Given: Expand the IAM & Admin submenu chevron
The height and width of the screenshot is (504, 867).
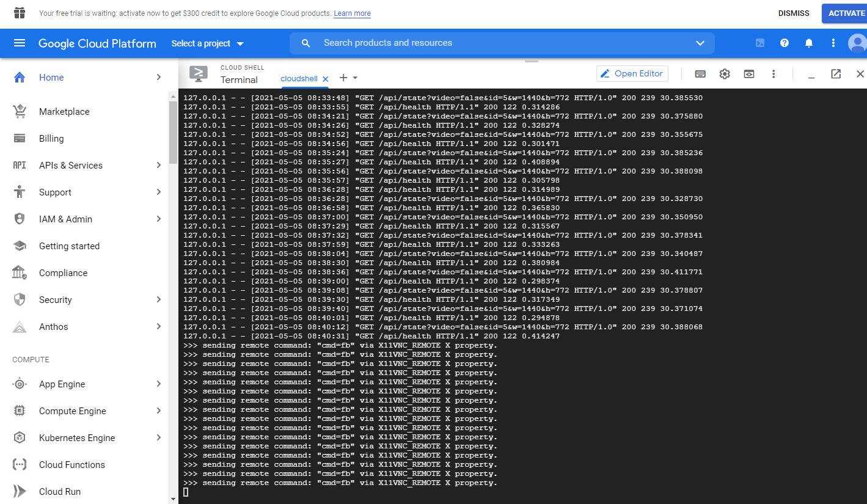Looking at the screenshot, I should (x=159, y=219).
